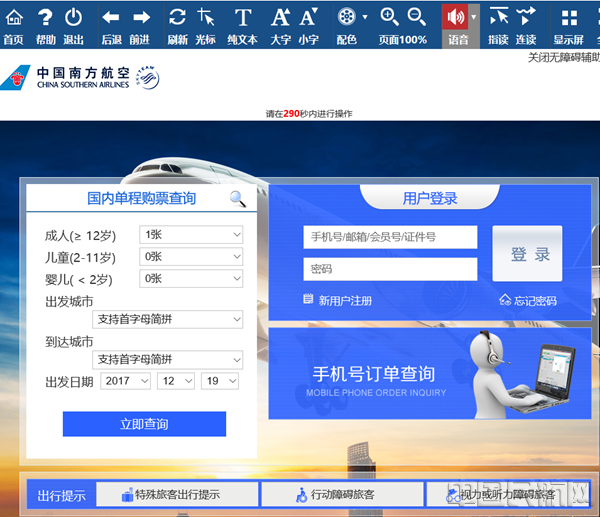
Task: Open the 手机号订单查询 banner
Action: pyautogui.click(x=430, y=373)
